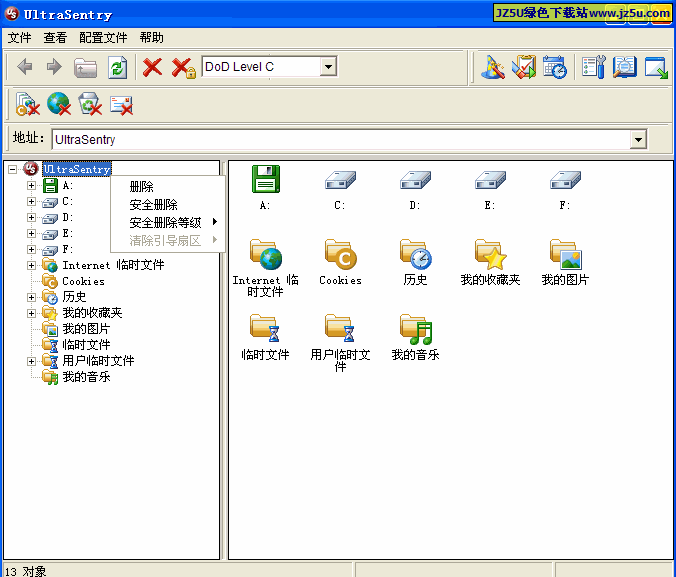Click the book magnifier log viewer icon
676x577 pixels.
(x=625, y=67)
